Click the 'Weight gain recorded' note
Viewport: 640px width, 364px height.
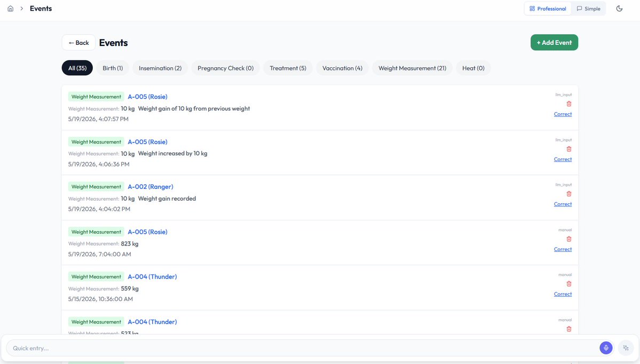tap(167, 199)
